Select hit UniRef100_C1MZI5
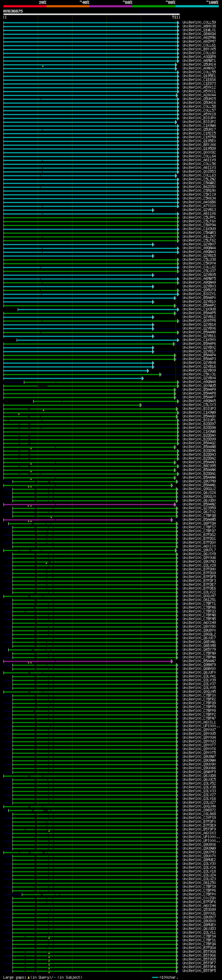Image resolution: width=222 pixels, height=980 pixels. [x=199, y=133]
